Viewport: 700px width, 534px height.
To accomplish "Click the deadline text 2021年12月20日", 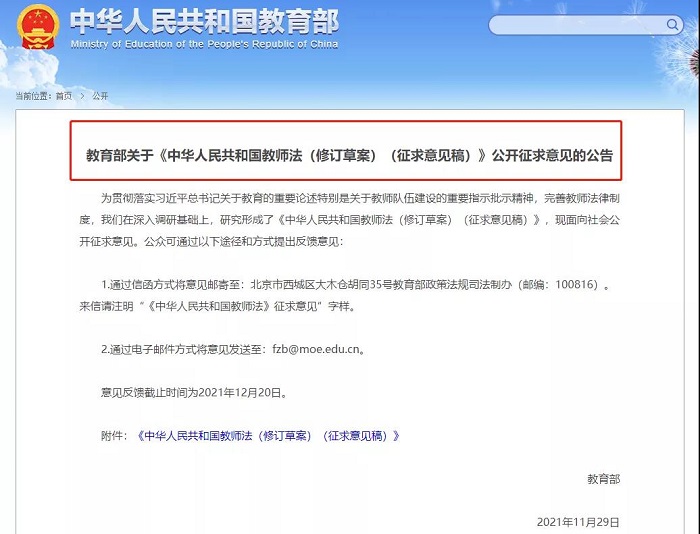I will (240, 392).
